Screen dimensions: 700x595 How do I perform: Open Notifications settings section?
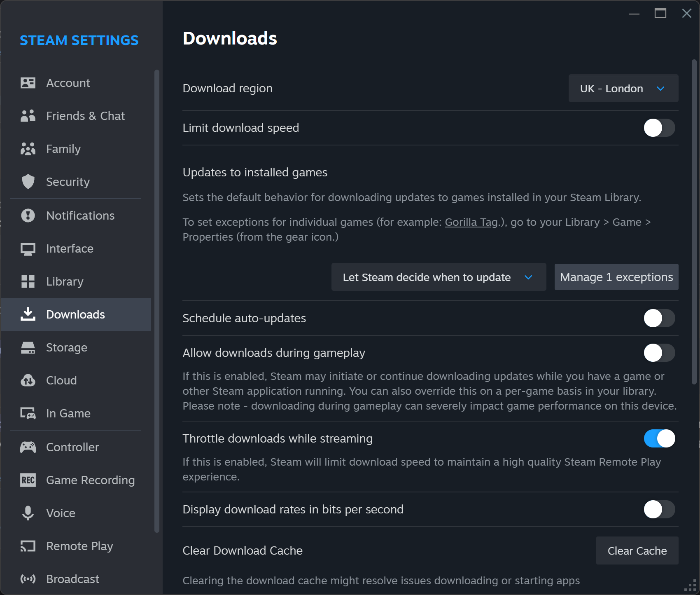tap(76, 216)
